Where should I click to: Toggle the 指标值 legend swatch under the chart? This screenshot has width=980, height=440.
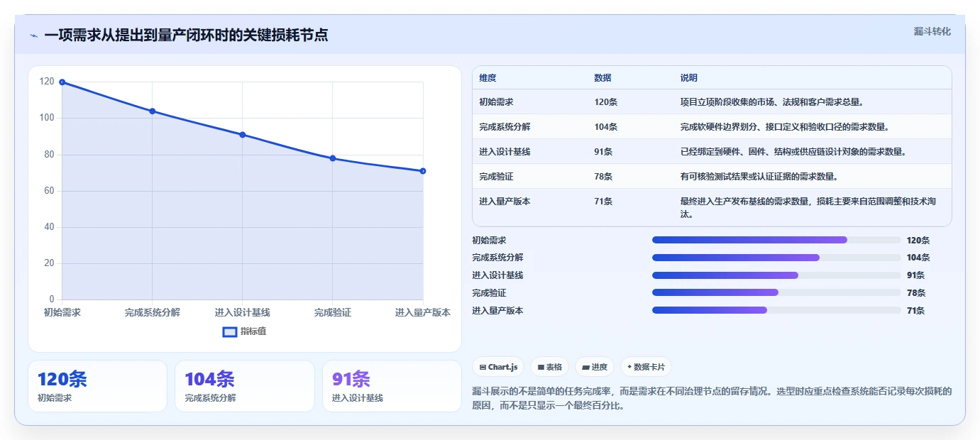[230, 331]
